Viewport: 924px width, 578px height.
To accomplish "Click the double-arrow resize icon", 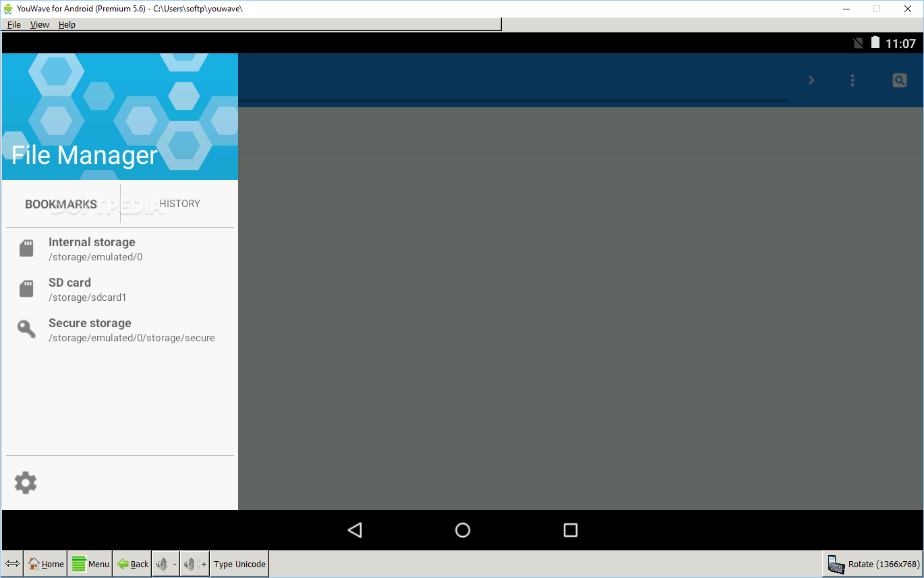I will (13, 564).
